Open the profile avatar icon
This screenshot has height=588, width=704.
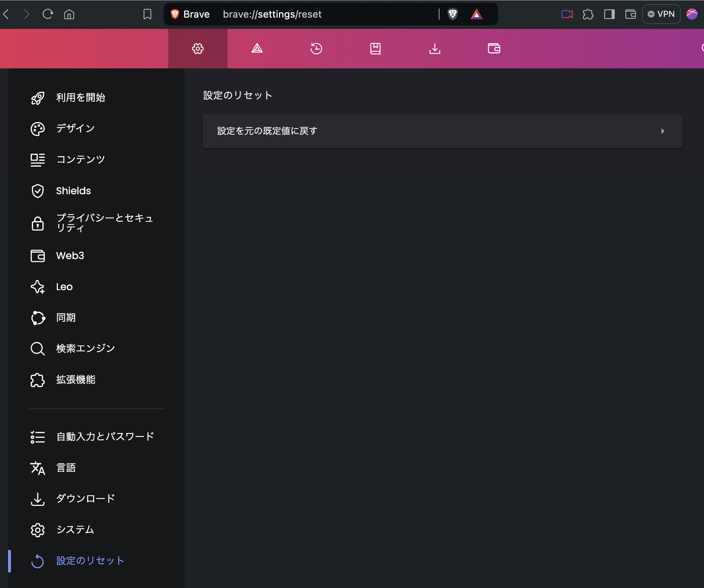click(692, 14)
